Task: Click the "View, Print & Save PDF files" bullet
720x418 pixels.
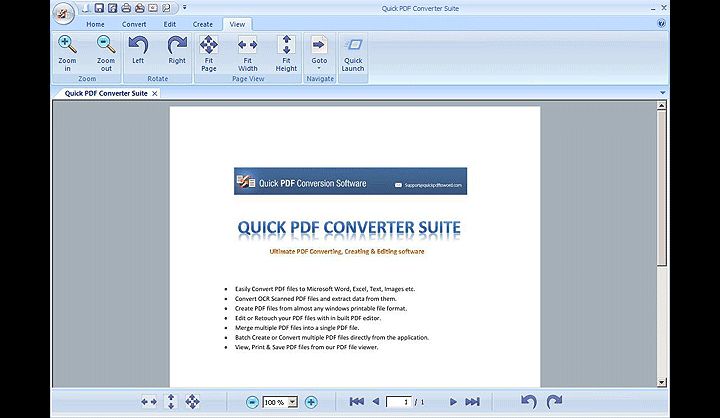Action: (x=306, y=347)
